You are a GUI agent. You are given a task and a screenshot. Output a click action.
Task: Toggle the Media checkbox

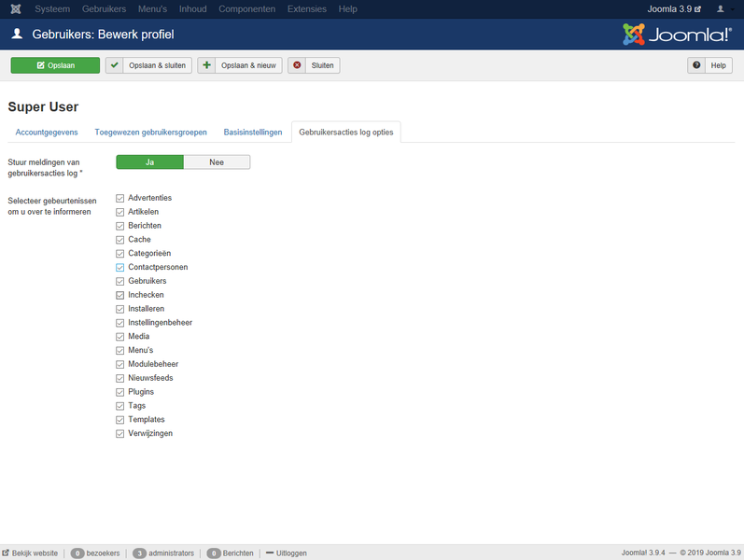pos(120,337)
